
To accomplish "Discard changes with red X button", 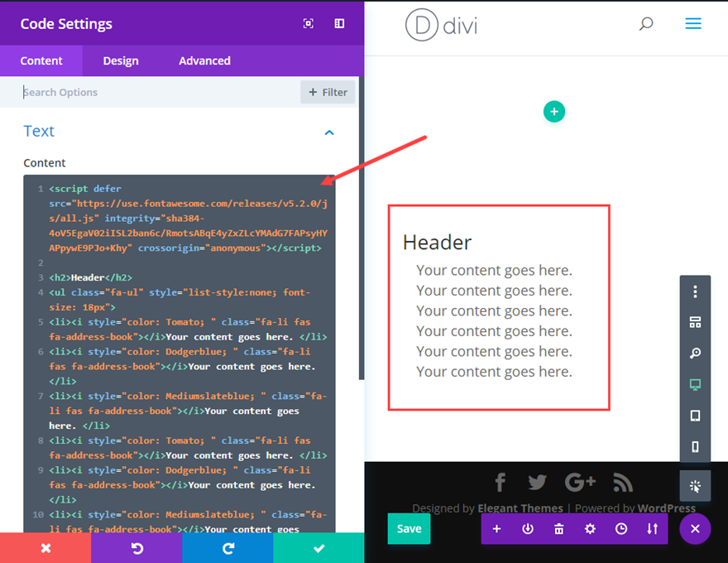I will click(45, 548).
